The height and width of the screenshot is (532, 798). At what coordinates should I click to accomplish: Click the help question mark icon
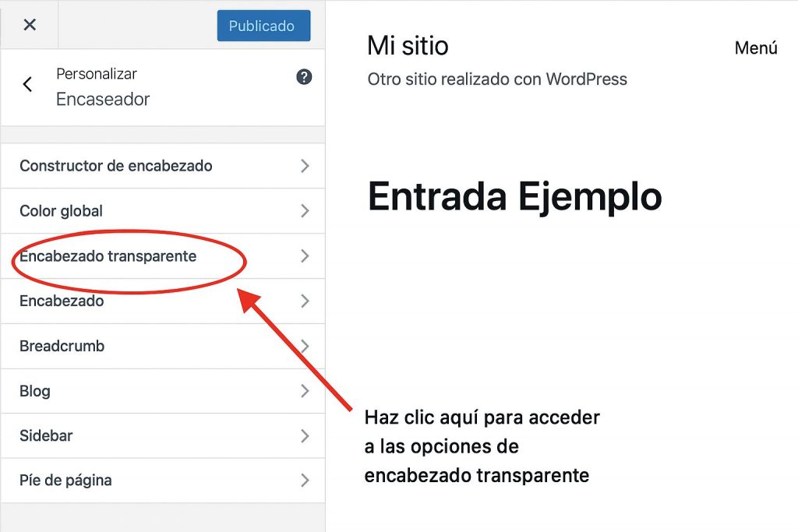click(x=304, y=77)
